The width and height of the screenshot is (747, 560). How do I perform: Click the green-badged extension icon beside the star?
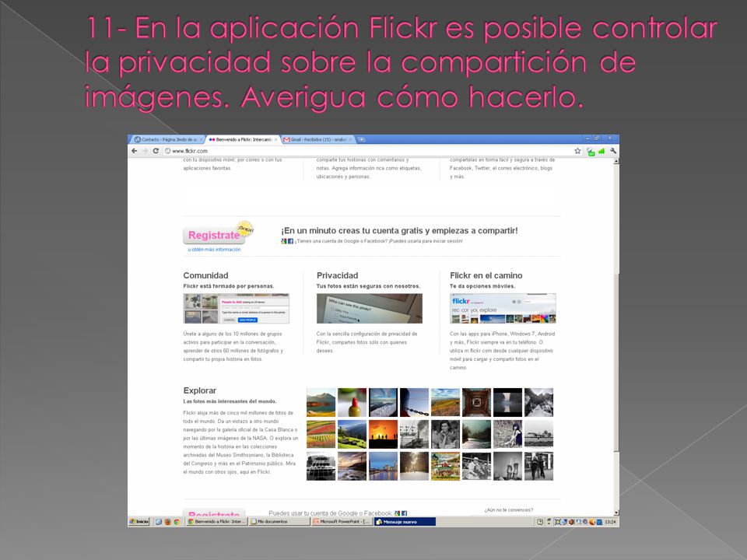[x=591, y=152]
